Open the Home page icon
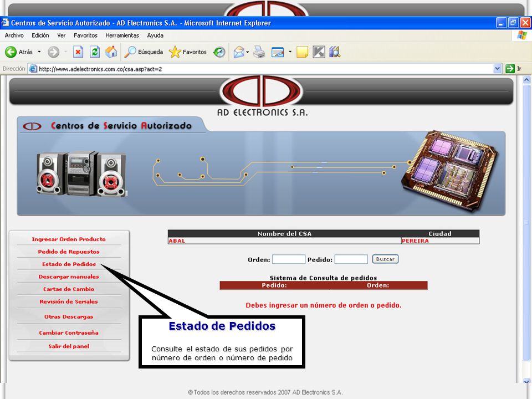532x399 pixels. pyautogui.click(x=111, y=52)
